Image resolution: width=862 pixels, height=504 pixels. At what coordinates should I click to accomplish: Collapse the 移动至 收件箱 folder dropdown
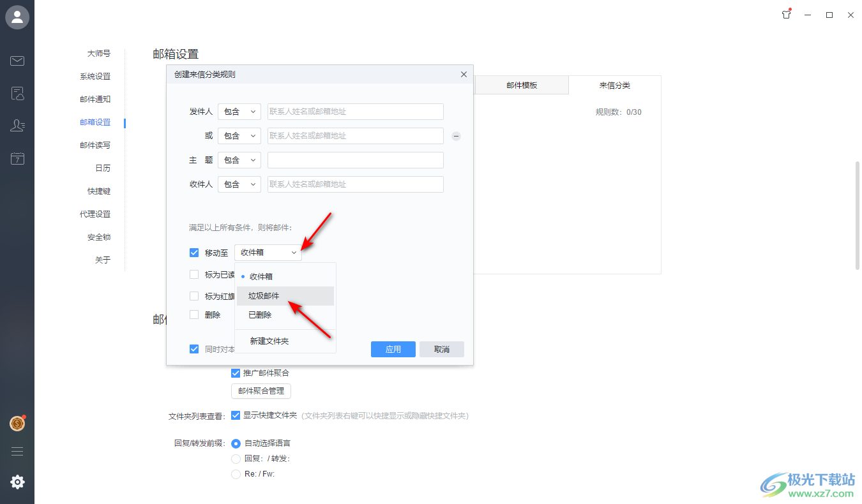(x=268, y=253)
